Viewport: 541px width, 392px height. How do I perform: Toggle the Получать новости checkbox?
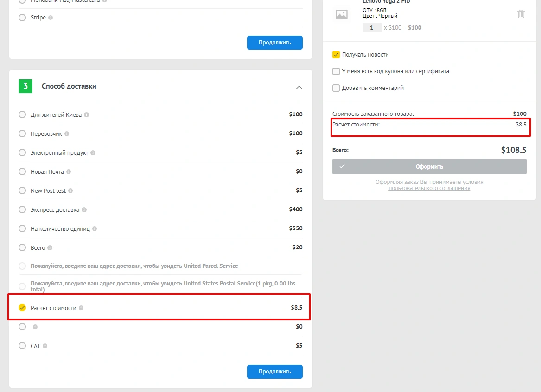[336, 55]
